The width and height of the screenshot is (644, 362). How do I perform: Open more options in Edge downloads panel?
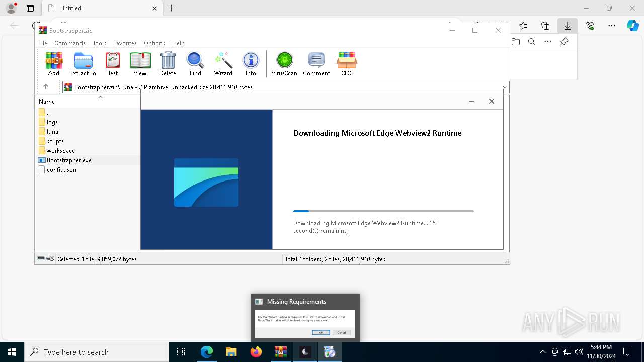point(548,42)
